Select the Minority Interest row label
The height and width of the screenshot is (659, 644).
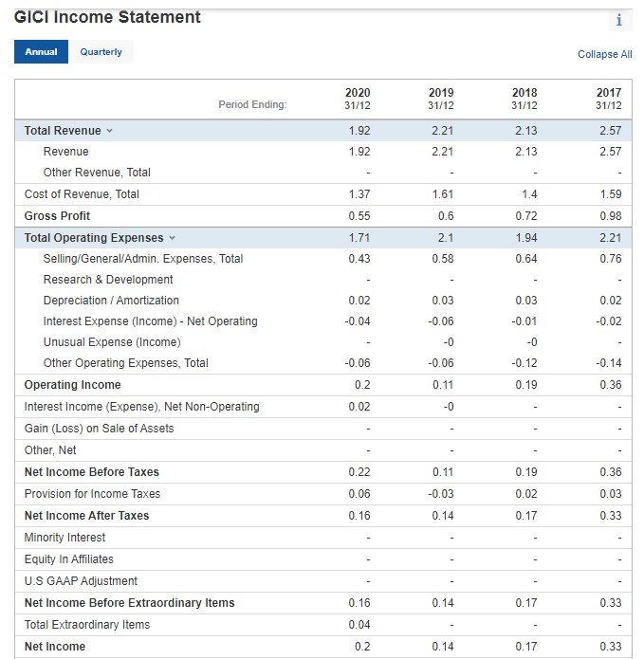(64, 538)
